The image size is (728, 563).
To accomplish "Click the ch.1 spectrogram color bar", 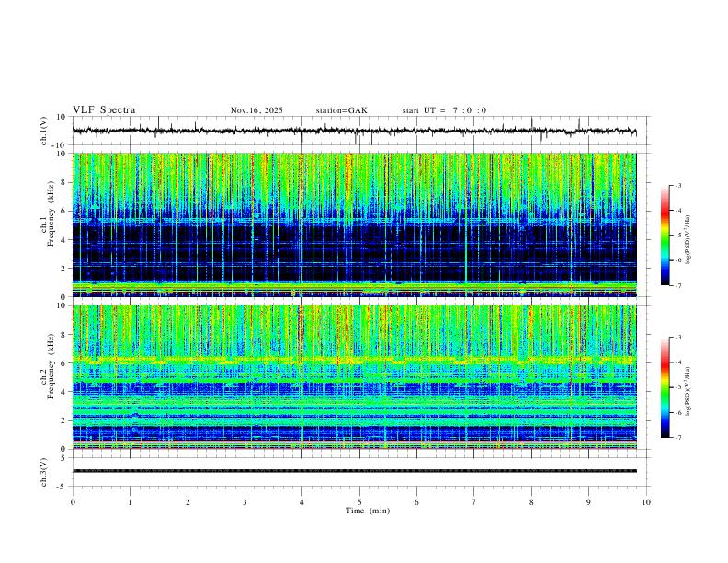I will 665,236.
